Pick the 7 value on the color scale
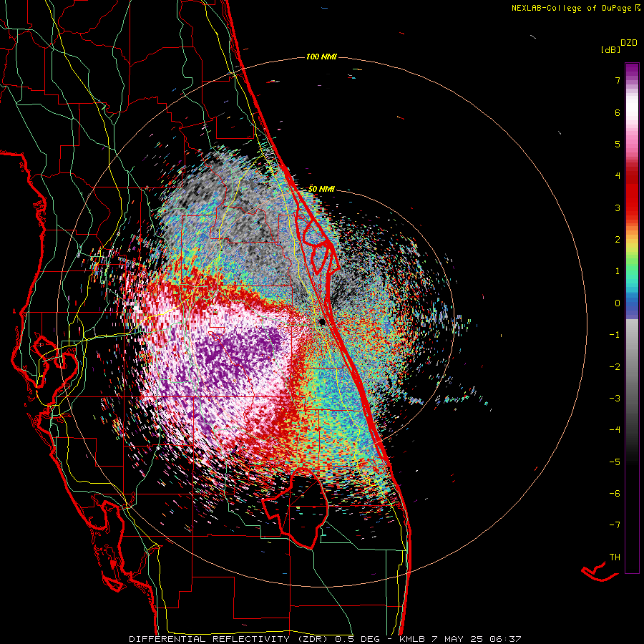644x644 pixels. (x=618, y=80)
